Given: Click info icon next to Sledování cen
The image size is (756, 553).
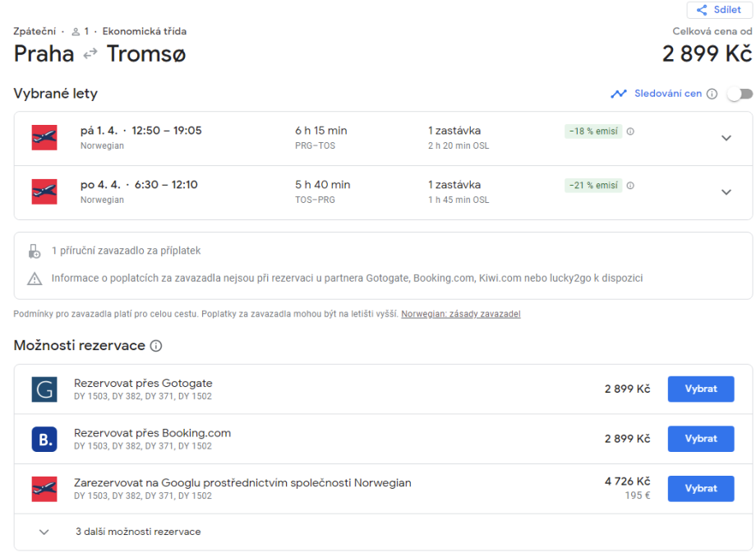Looking at the screenshot, I should [x=712, y=94].
